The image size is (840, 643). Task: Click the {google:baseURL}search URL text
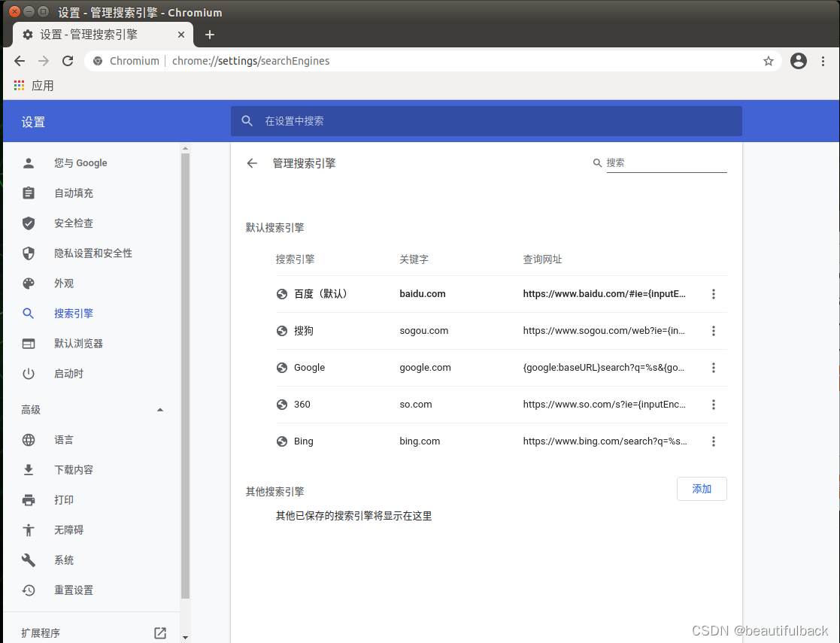coord(604,368)
